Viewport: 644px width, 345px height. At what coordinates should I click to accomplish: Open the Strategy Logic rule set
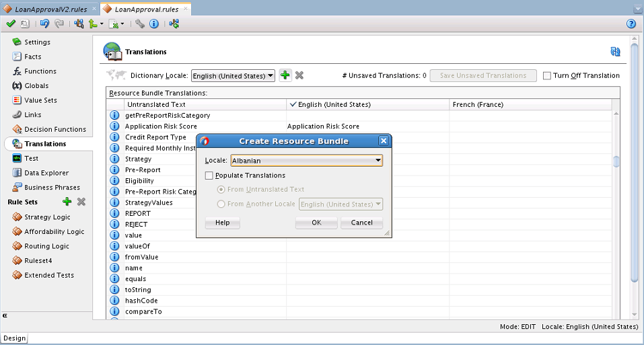(x=47, y=217)
